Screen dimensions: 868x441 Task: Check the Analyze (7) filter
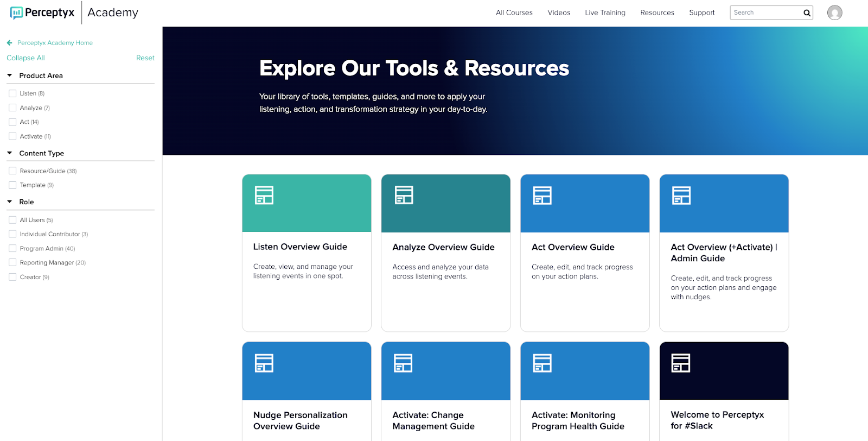tap(12, 108)
